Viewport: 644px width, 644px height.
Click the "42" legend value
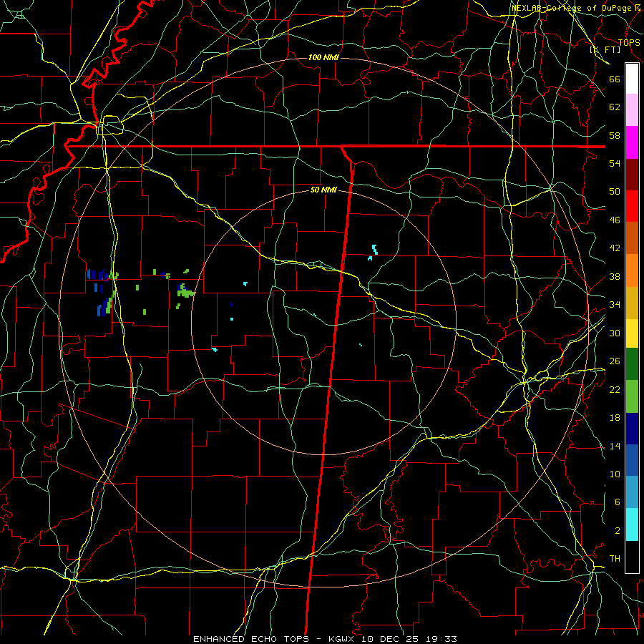pos(615,248)
